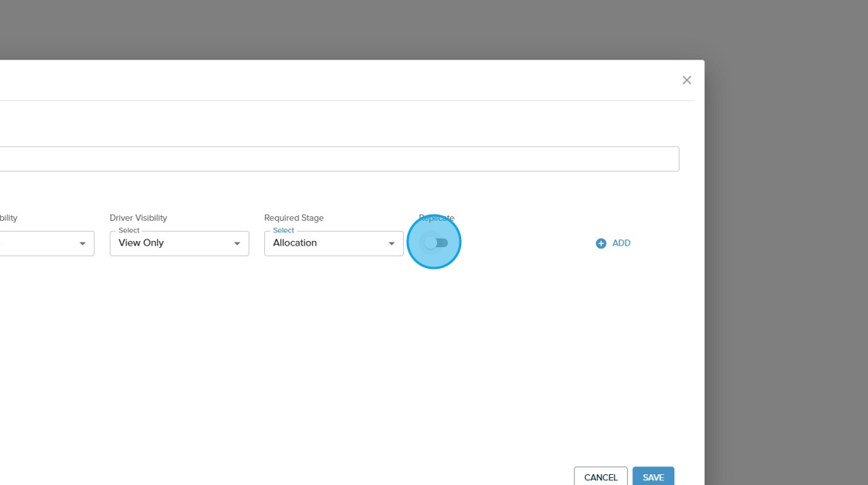Select the Allocation value text
The image size is (868, 485).
point(294,243)
